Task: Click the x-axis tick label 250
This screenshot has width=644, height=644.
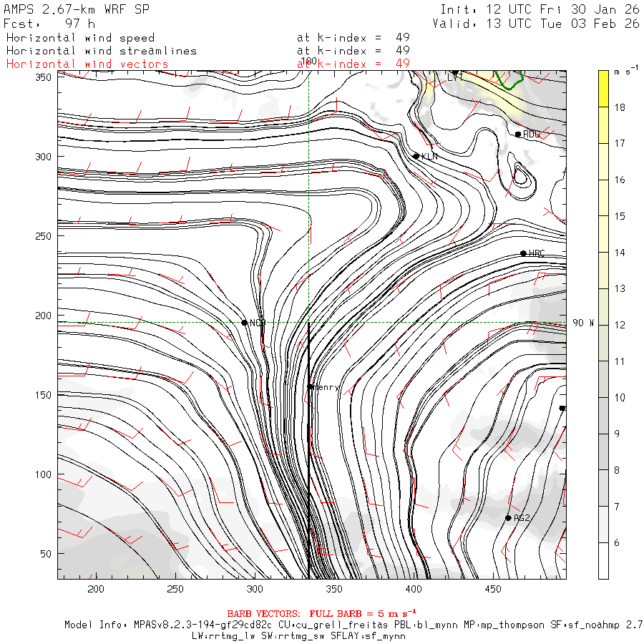Action: [175, 589]
